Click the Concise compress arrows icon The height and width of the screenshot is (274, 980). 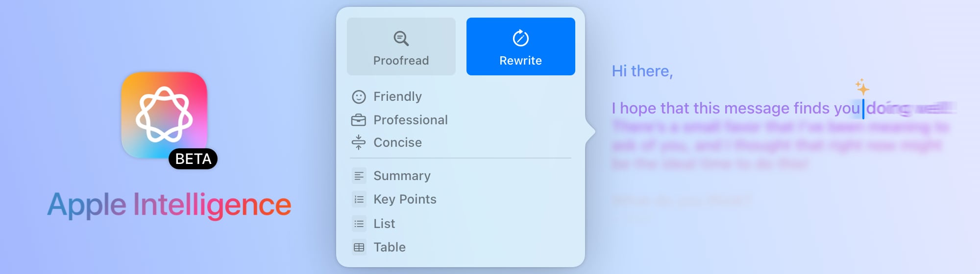coord(359,142)
